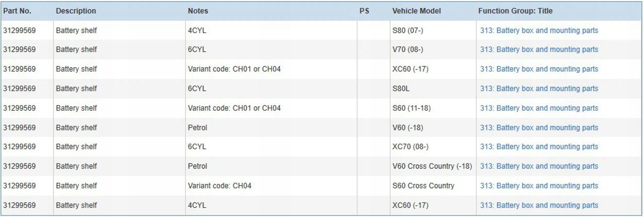Open Battery box link for V70 (08-)
This screenshot has height=217, width=644.
click(539, 49)
